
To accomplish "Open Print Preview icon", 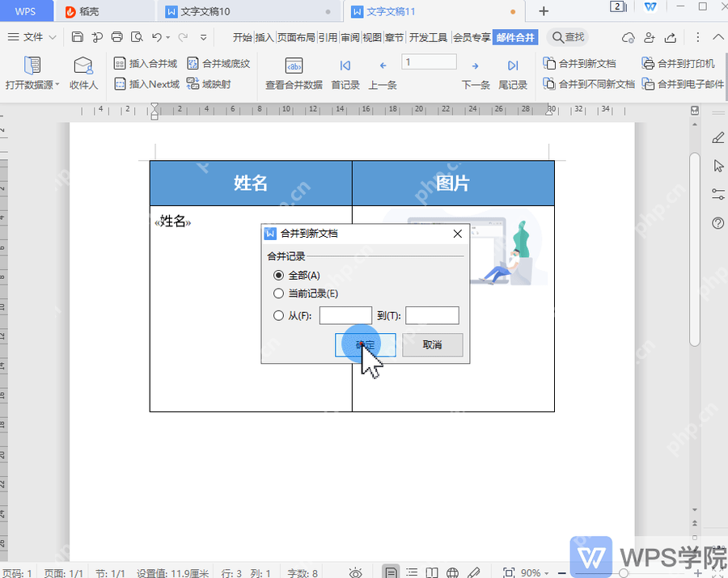I will click(x=137, y=37).
